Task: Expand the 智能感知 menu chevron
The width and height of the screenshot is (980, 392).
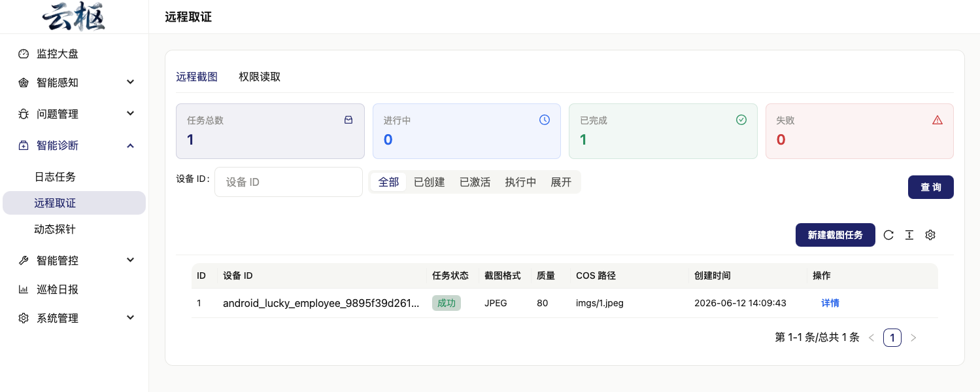Action: pyautogui.click(x=131, y=82)
